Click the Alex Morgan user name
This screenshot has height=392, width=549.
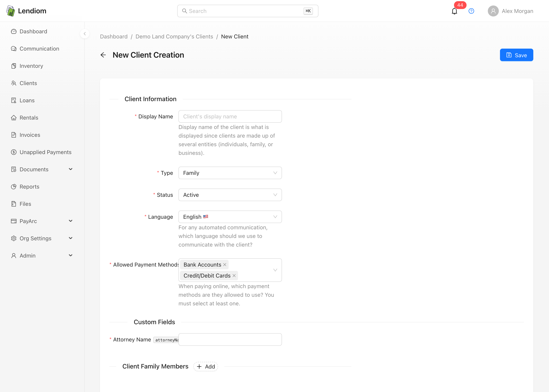tap(517, 11)
